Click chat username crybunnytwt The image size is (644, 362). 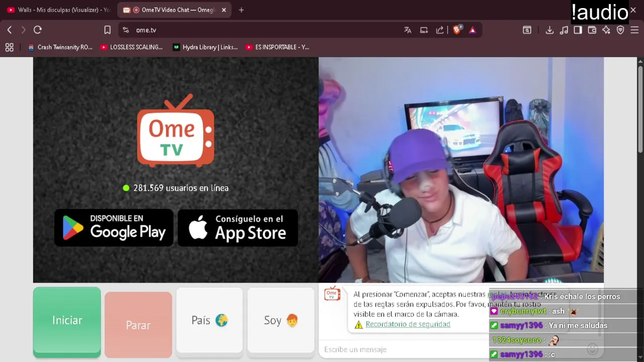click(x=523, y=311)
